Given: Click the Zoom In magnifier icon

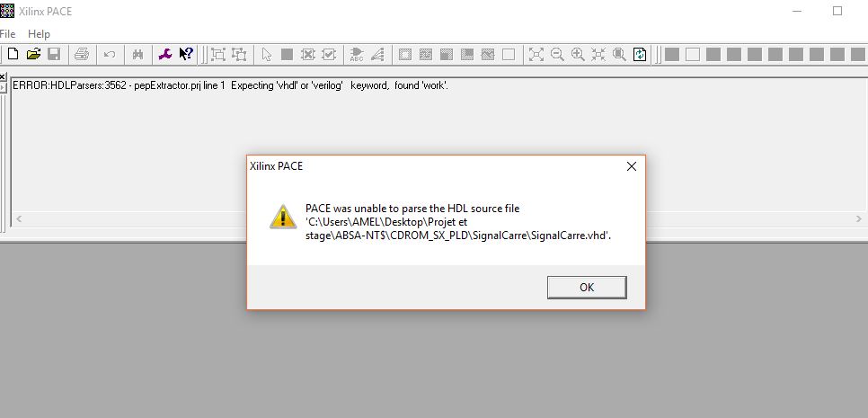Looking at the screenshot, I should point(578,54).
